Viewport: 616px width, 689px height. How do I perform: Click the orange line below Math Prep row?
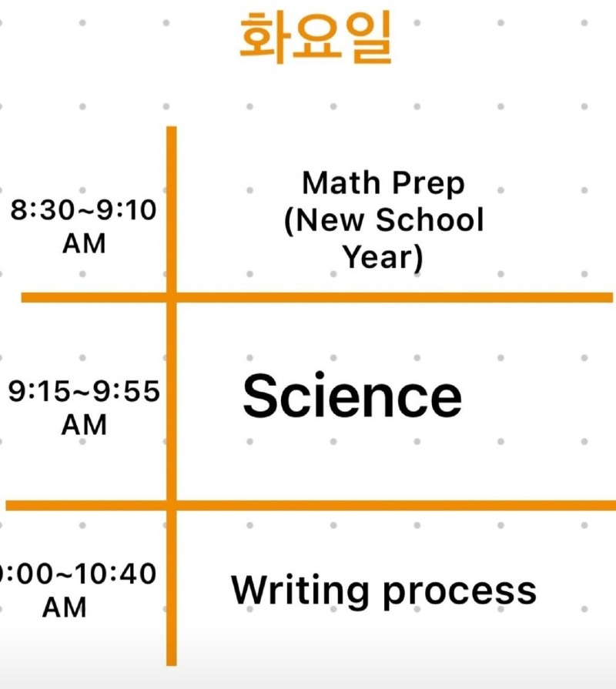(385, 297)
